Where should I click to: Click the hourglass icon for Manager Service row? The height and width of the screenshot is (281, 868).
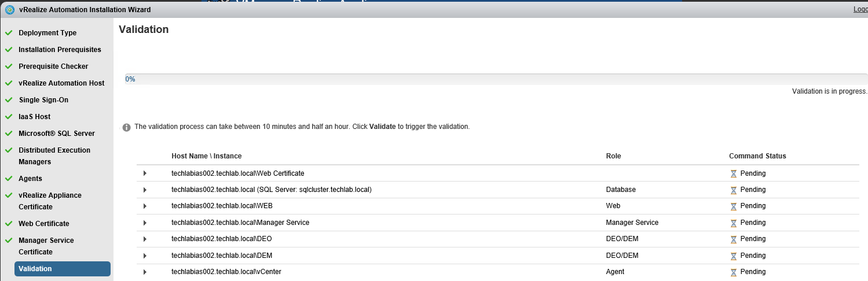pos(734,223)
